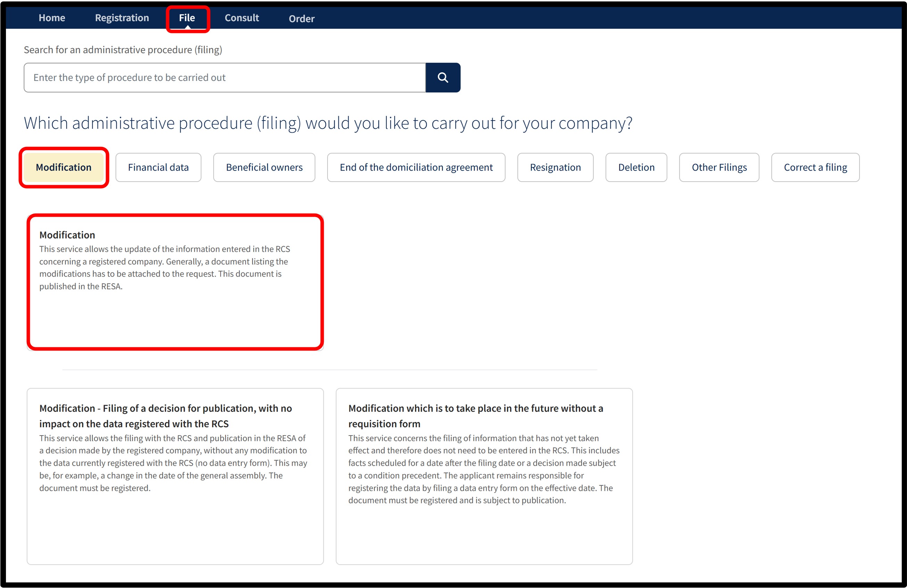Screen dimensions: 907x588
Task: Click the Modification card title heading
Action: point(67,235)
